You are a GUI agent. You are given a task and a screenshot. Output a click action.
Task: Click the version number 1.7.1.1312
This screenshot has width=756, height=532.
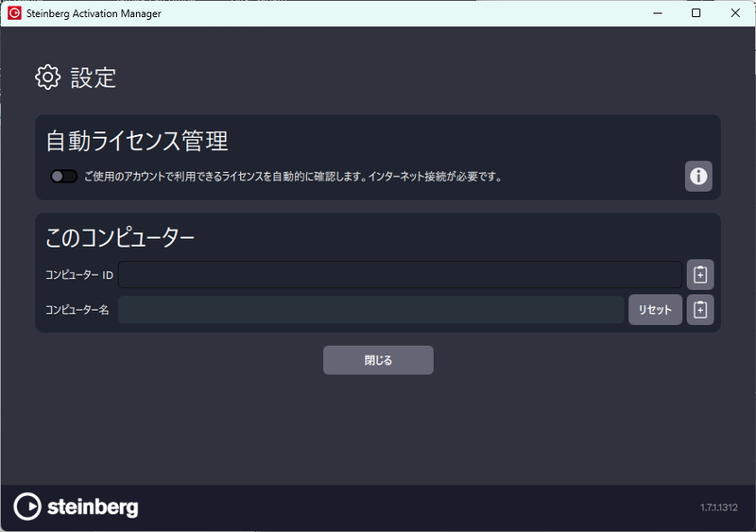pyautogui.click(x=719, y=507)
